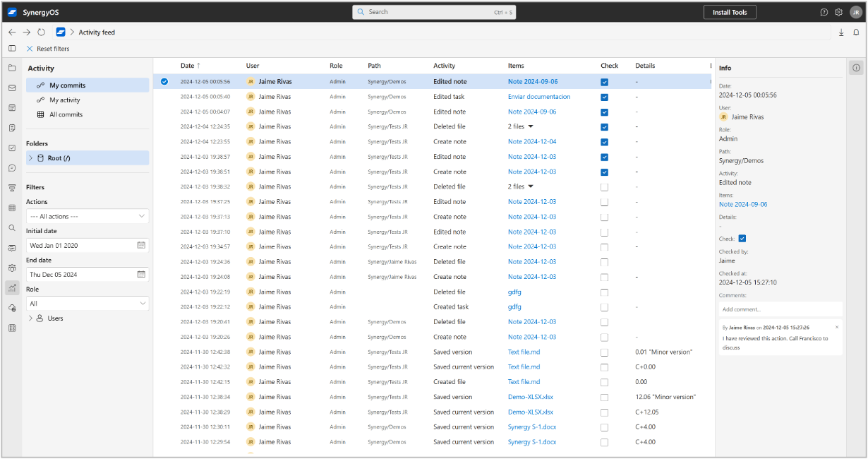This screenshot has width=868, height=459.
Task: Open Enviar documentacion link
Action: [539, 97]
